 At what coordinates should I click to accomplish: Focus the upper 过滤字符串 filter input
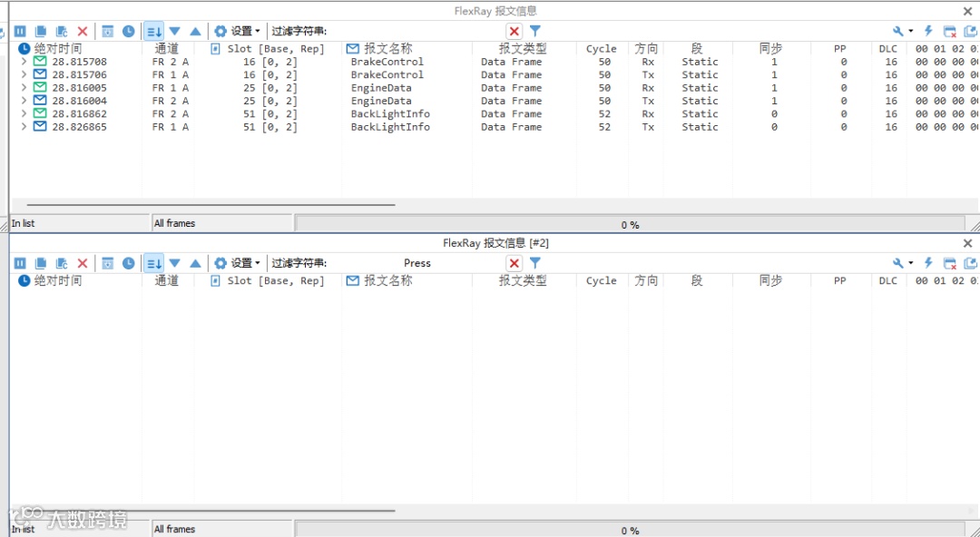tap(416, 31)
